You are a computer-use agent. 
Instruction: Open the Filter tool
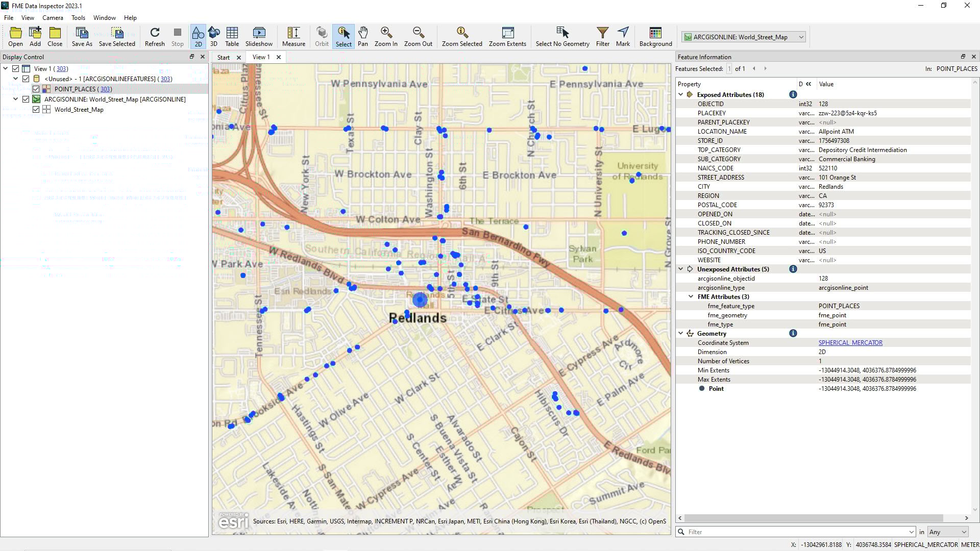[x=603, y=37]
